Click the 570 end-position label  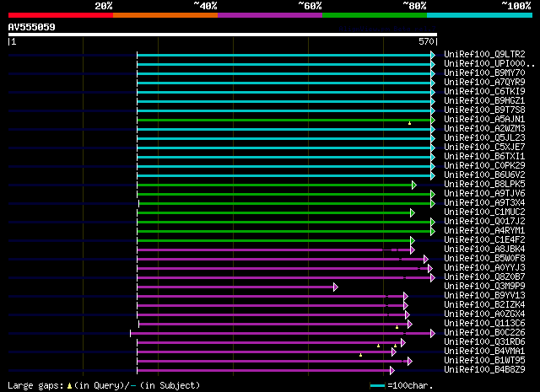pos(426,41)
